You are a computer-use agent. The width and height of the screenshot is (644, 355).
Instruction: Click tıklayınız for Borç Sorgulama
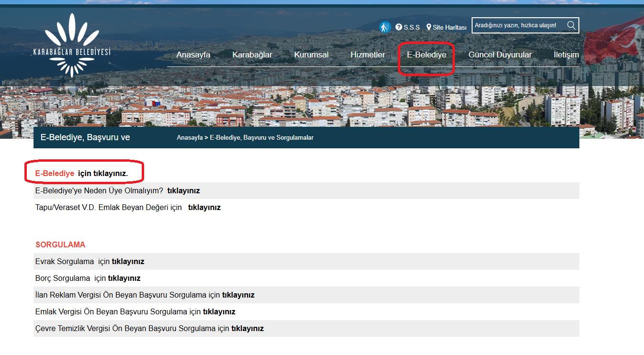click(x=124, y=278)
